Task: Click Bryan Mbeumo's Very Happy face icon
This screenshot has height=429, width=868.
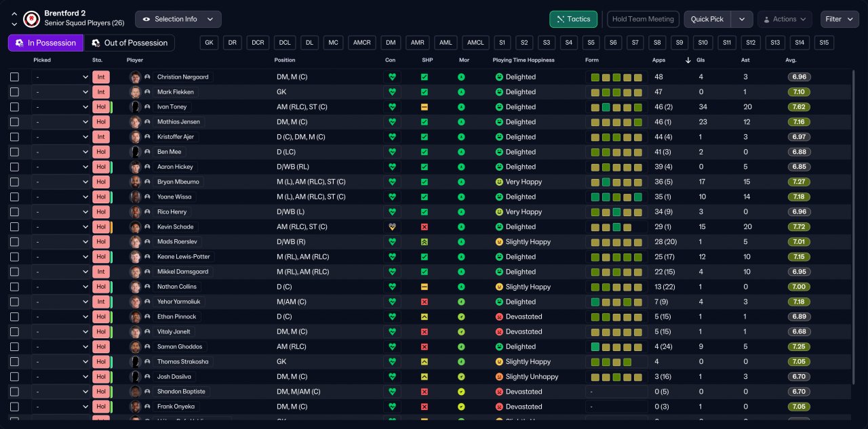Action: [499, 182]
